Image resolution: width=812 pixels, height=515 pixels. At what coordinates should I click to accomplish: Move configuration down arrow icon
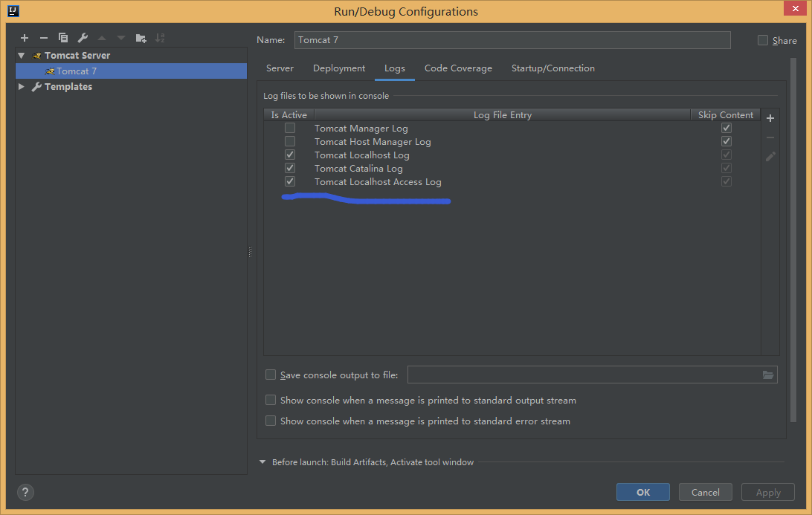(x=121, y=38)
